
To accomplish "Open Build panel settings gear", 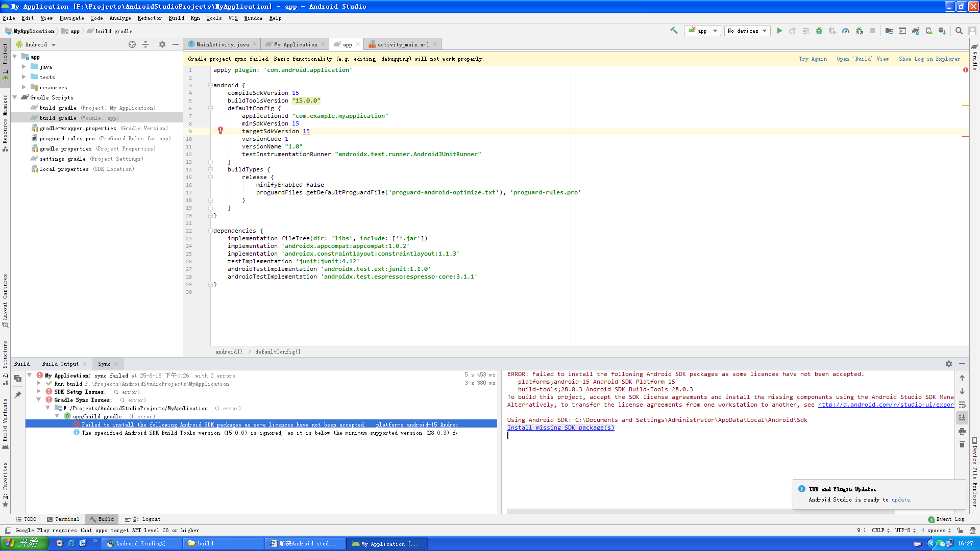I will pyautogui.click(x=949, y=364).
